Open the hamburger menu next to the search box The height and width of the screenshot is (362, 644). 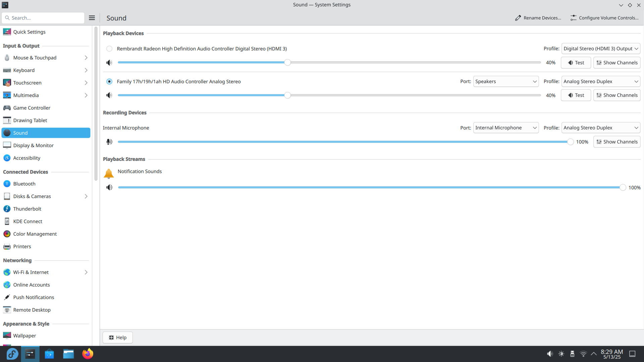pyautogui.click(x=92, y=18)
